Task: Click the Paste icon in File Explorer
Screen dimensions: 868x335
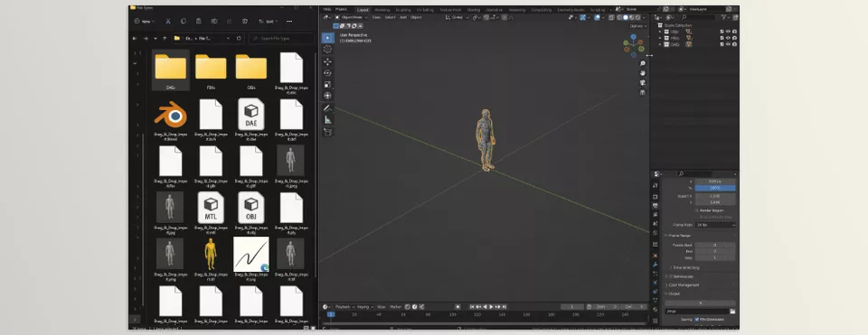Action: point(199,21)
